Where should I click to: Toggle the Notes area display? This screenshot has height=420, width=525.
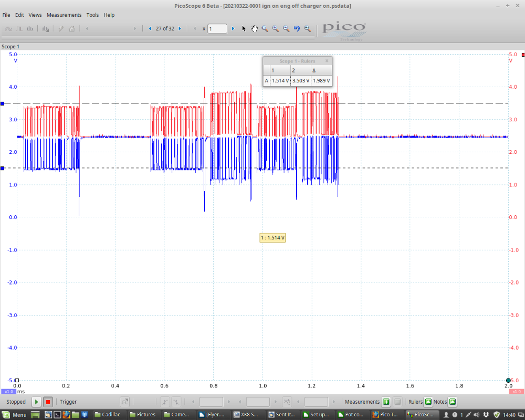click(x=453, y=402)
